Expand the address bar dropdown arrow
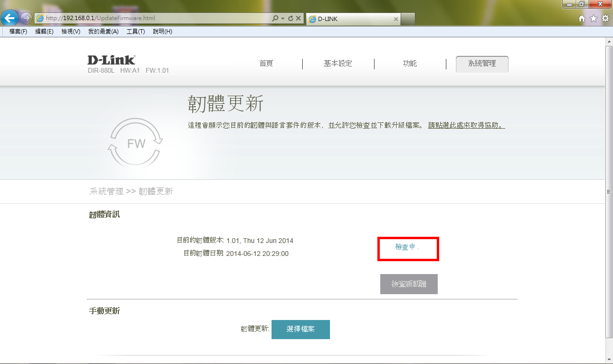 click(x=283, y=18)
